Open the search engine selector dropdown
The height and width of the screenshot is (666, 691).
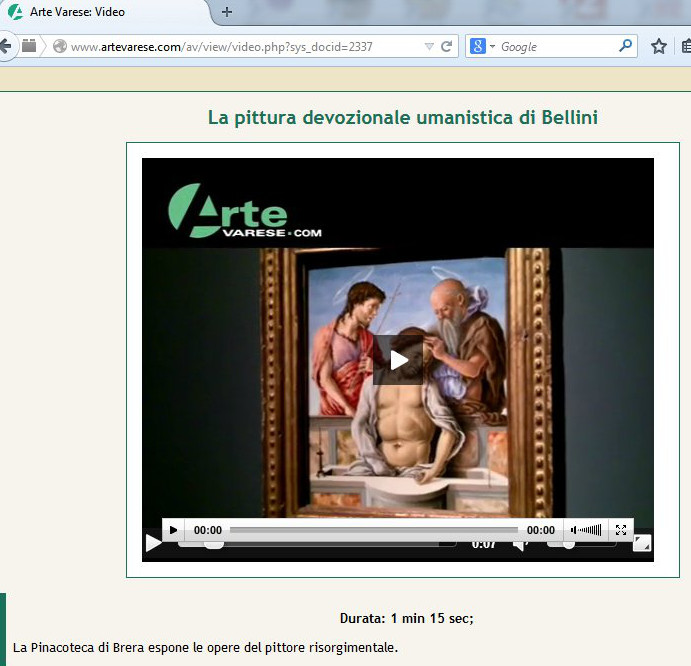492,46
